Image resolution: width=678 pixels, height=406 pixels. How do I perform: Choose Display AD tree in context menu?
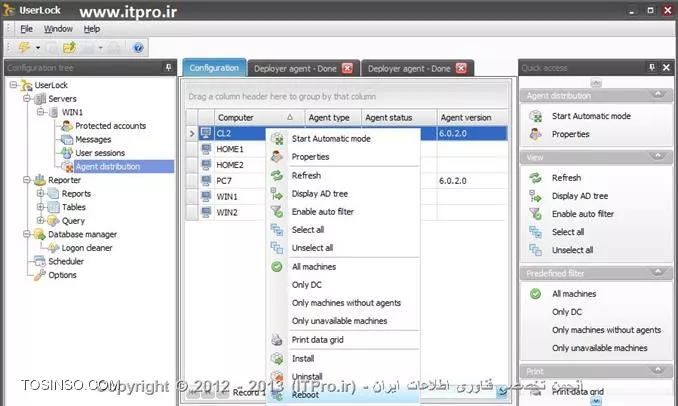343,194
